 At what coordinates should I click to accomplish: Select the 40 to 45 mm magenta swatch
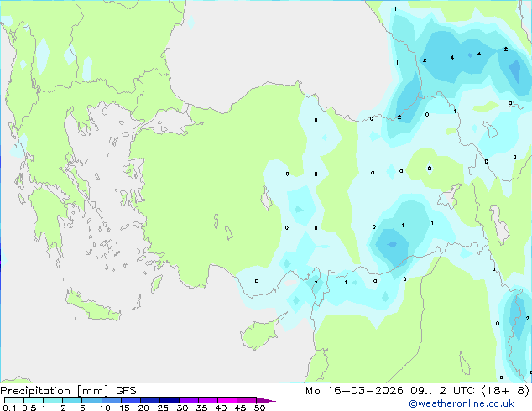(x=227, y=400)
